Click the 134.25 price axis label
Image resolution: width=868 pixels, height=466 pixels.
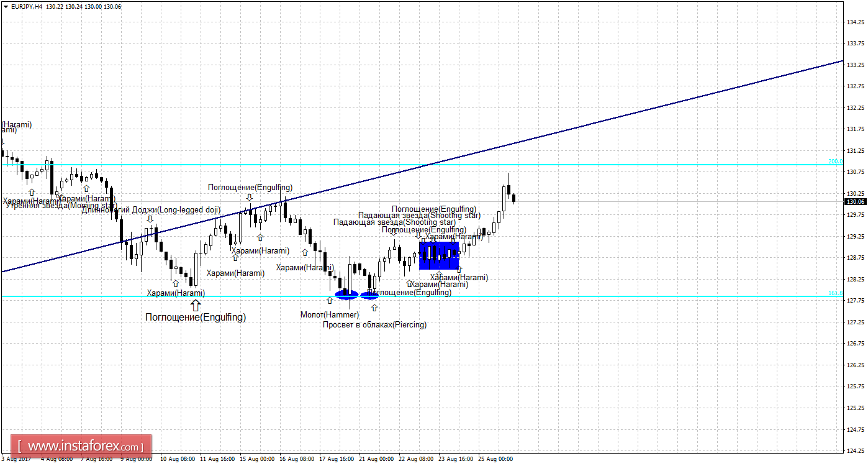(x=856, y=22)
